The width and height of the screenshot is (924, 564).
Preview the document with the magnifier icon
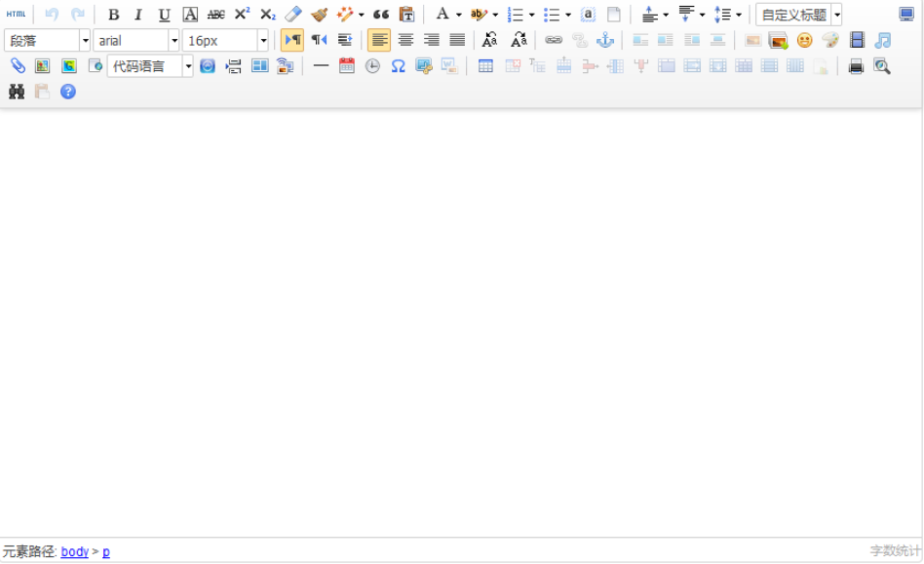click(x=881, y=66)
